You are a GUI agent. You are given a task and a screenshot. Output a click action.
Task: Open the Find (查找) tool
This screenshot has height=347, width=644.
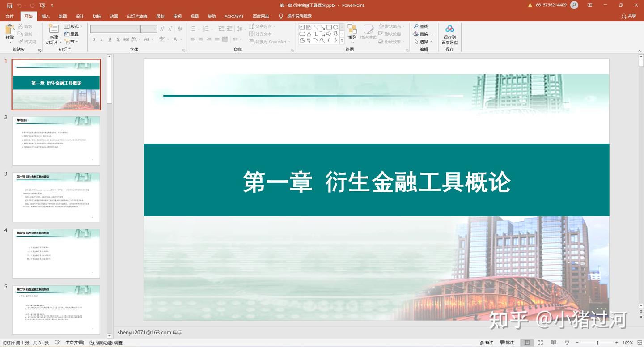(421, 26)
